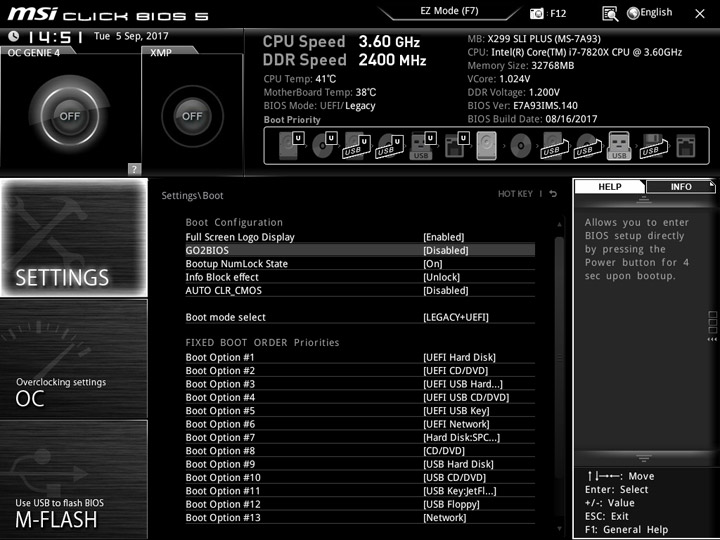The width and height of the screenshot is (720, 540).
Task: Open Boot mode select [LEGACY+UEFI] value
Action: (x=456, y=317)
